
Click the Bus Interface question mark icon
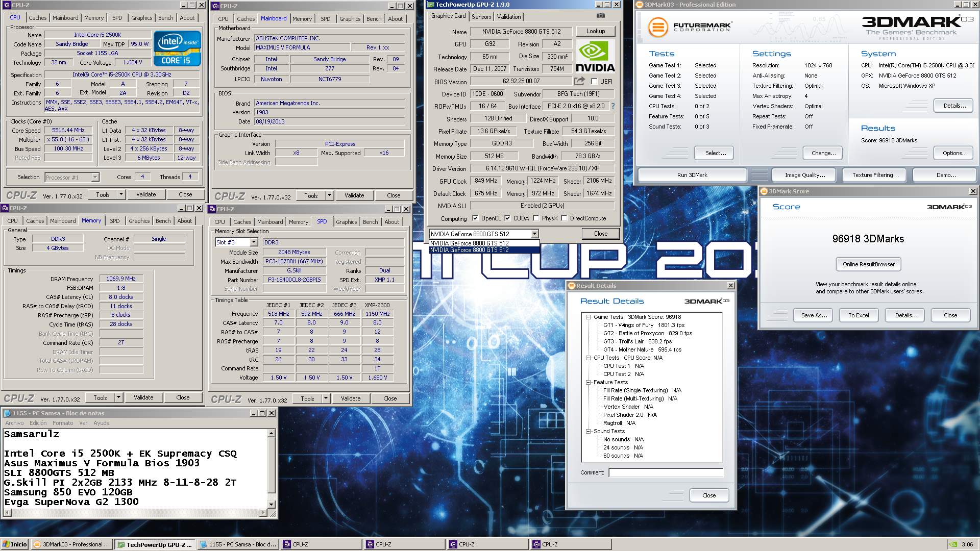[x=613, y=106]
